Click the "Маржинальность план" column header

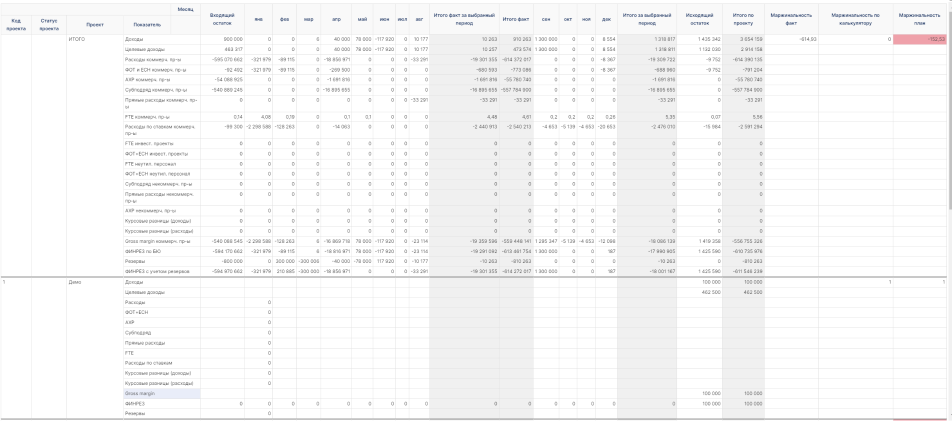[x=922, y=18]
